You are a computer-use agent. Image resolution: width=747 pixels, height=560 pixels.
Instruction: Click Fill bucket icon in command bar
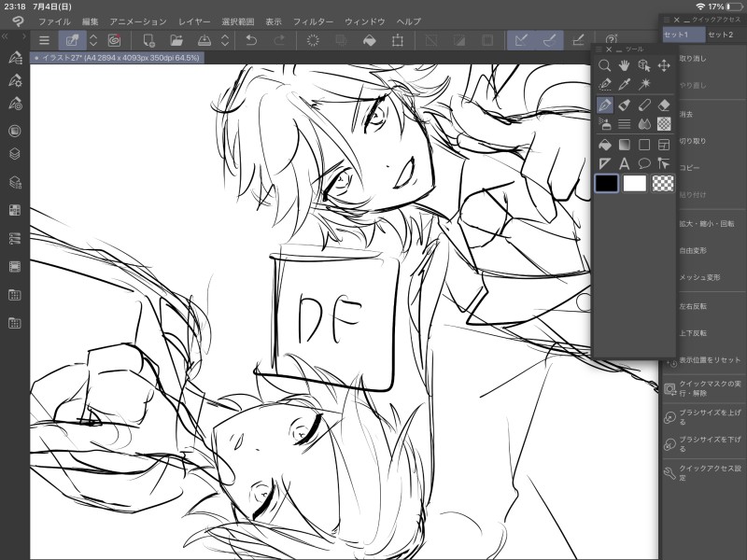click(x=369, y=40)
